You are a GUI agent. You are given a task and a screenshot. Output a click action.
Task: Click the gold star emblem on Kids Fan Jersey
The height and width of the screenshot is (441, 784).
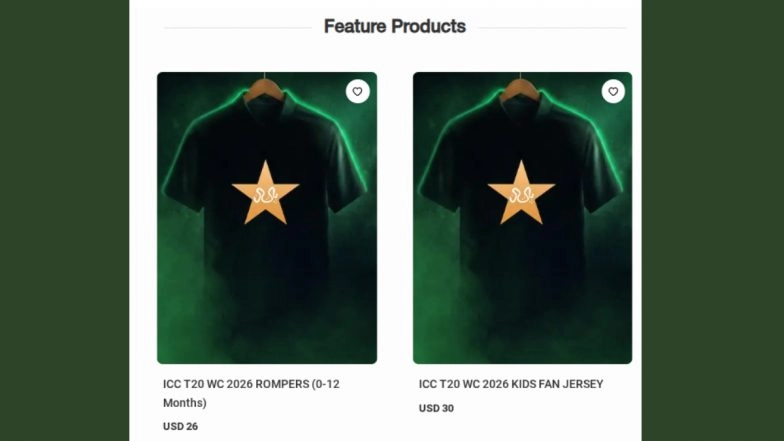pos(521,191)
